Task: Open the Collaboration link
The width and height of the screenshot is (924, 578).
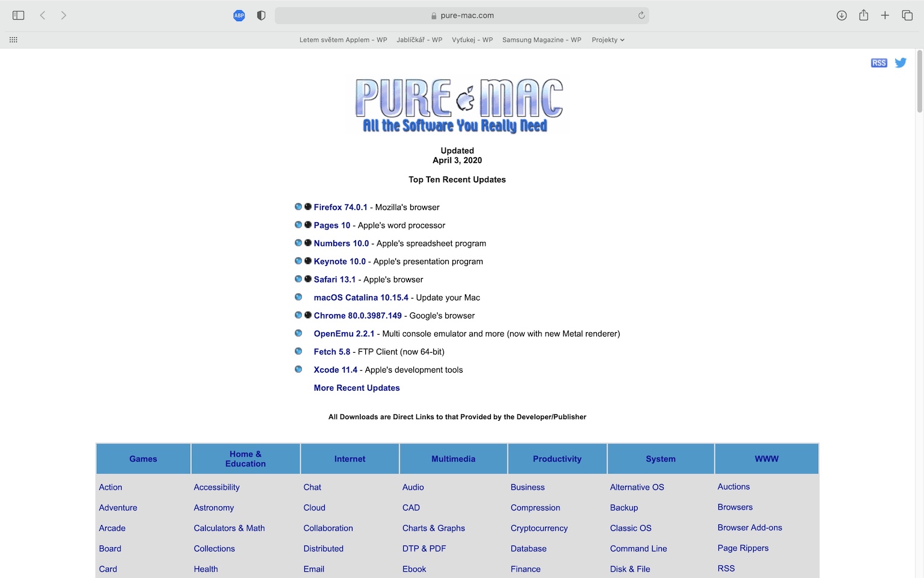Action: point(328,528)
